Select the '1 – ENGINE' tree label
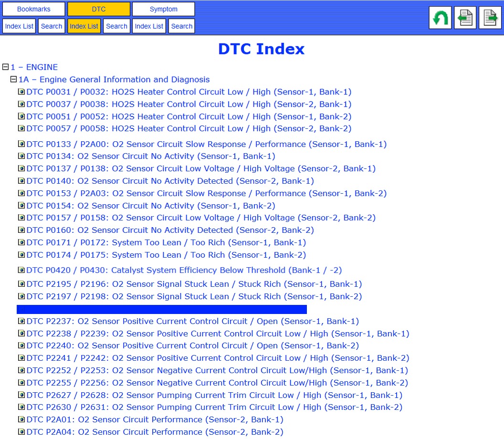The image size is (504, 439). pos(34,67)
